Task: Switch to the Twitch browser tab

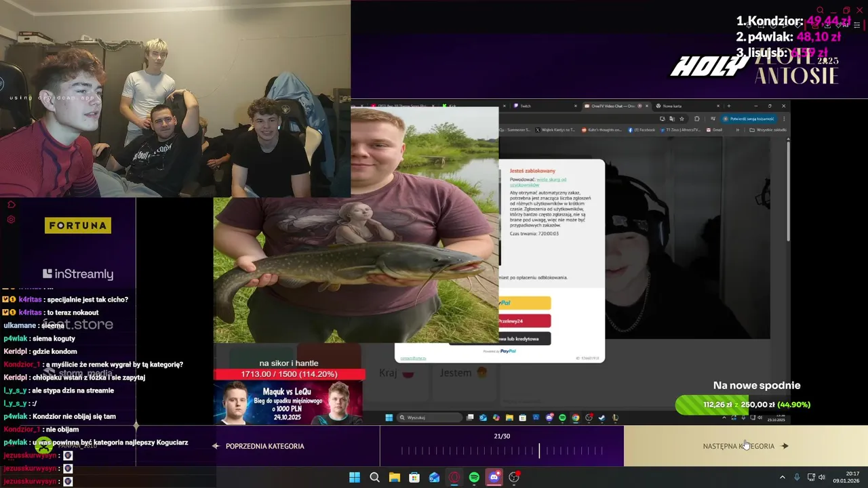Action: [x=542, y=106]
